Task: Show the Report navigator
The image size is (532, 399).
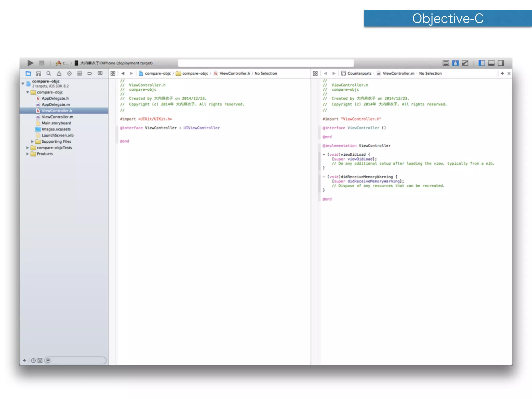Action: (x=100, y=74)
